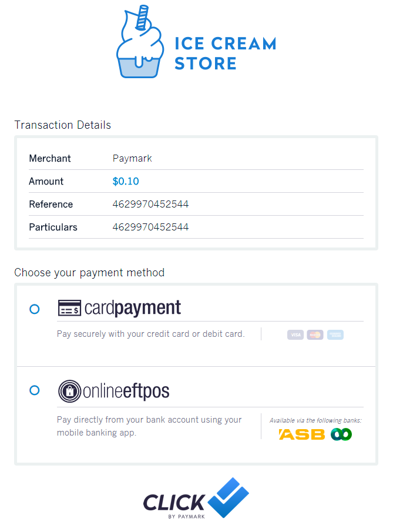
Task: Select the card payment radio button
Action: [35, 309]
